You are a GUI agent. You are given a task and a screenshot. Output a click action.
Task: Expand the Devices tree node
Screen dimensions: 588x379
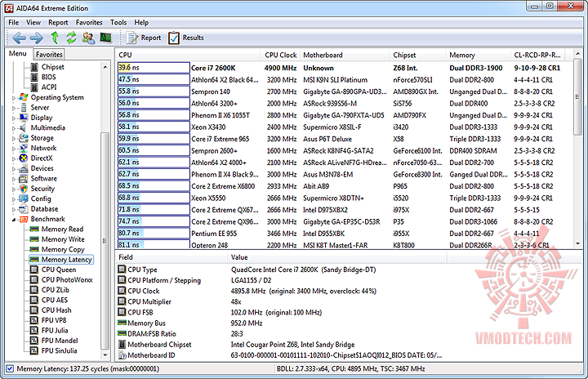point(14,169)
